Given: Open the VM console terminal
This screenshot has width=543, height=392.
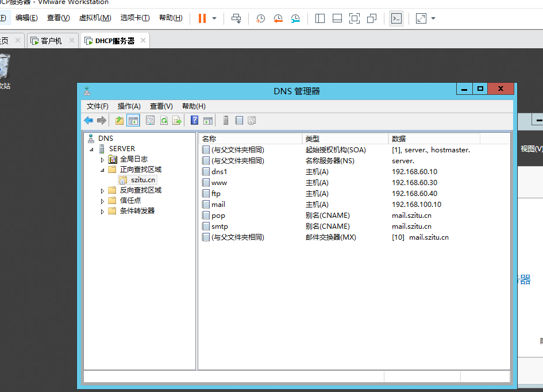Looking at the screenshot, I should [396, 18].
